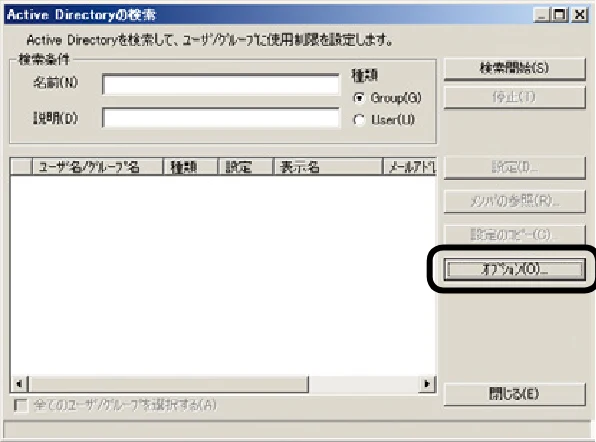Click the left arrow of horizontal scrollbar
The width and height of the screenshot is (596, 442).
[19, 384]
